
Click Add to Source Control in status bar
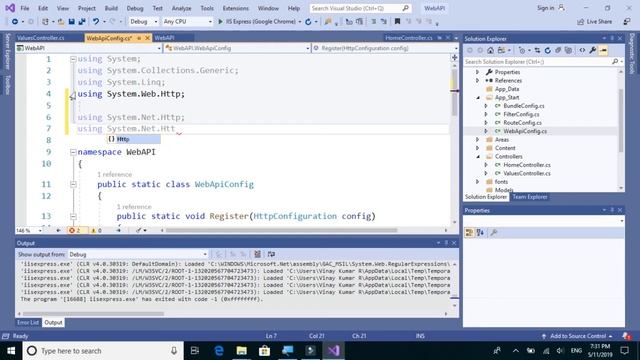tap(578, 336)
